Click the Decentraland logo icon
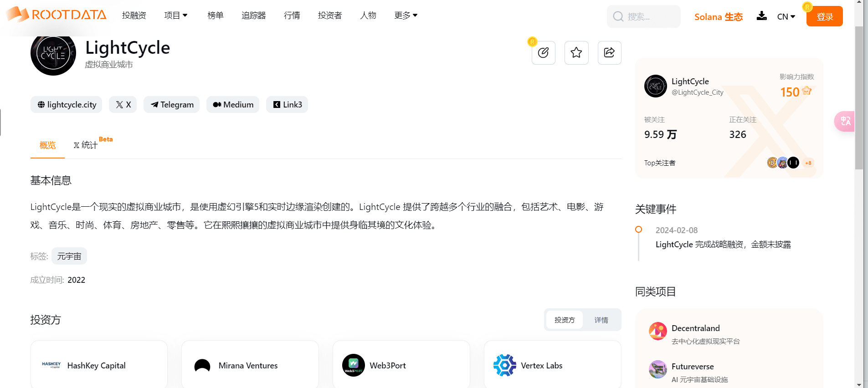Image resolution: width=868 pixels, height=388 pixels. [658, 331]
